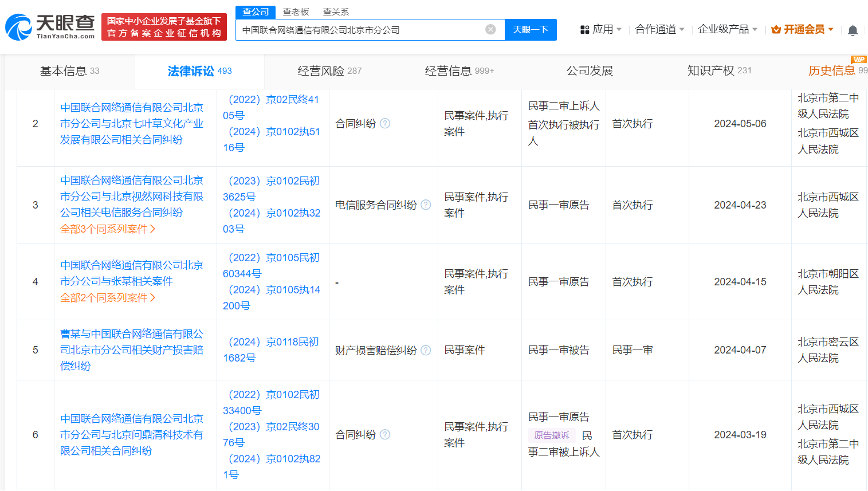The height and width of the screenshot is (491, 868).
Task: Click the 开通会员 crown icon
Action: (776, 29)
